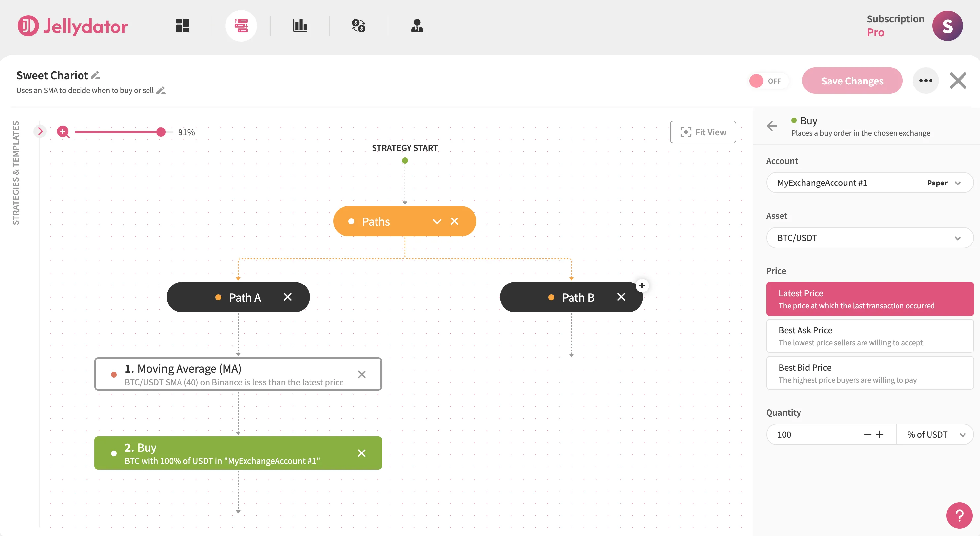Change asset via BTC/USDT dropdown
The image size is (980, 536).
coord(869,237)
